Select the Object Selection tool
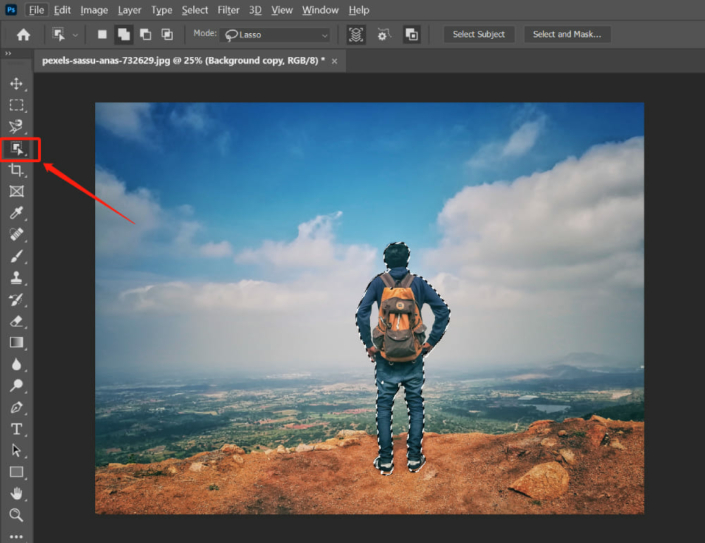The image size is (705, 543). (x=17, y=149)
